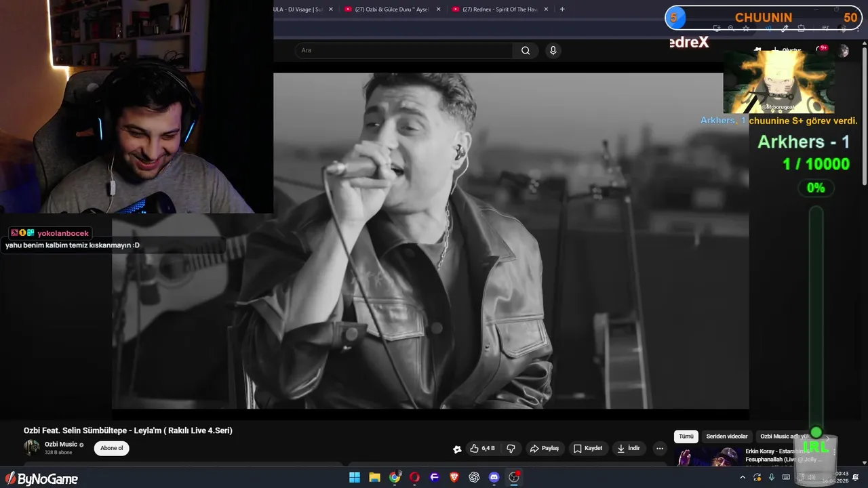Screen dimensions: 868x488
Task: Click the microphone tray icon
Action: [772, 477]
